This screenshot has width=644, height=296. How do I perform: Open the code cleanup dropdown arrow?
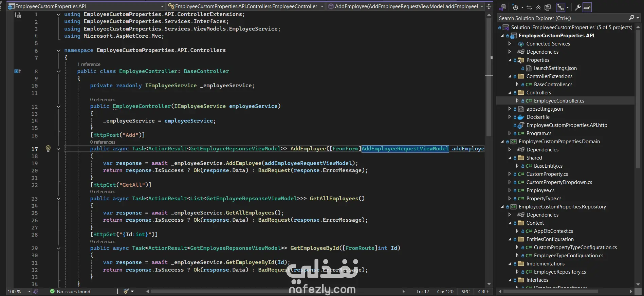132,291
